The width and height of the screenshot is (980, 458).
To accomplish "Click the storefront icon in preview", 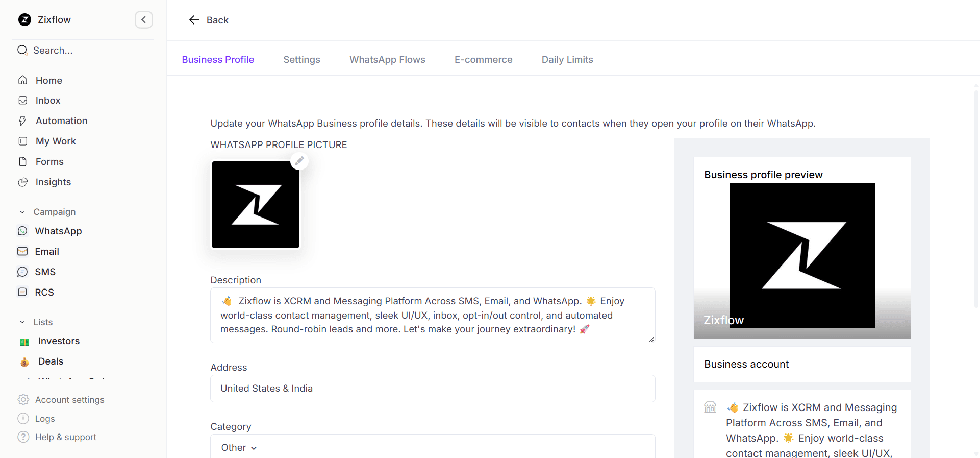I will coord(710,407).
